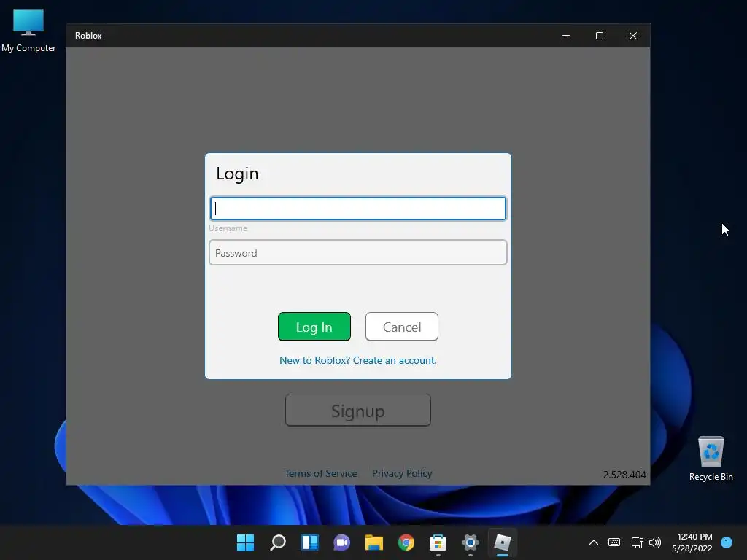The height and width of the screenshot is (560, 747).
Task: Select the Recycle Bin desktop icon
Action: 711,459
